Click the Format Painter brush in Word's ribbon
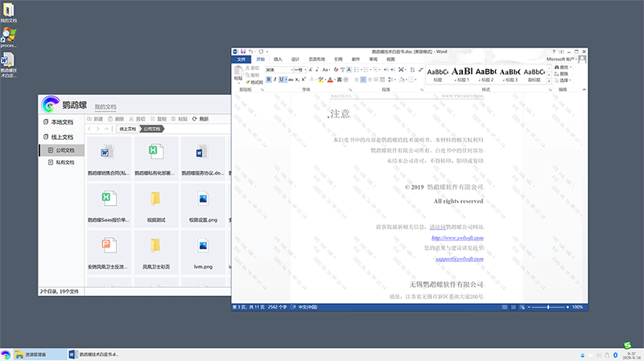Viewport: 644px width, 361px height. tap(254, 82)
